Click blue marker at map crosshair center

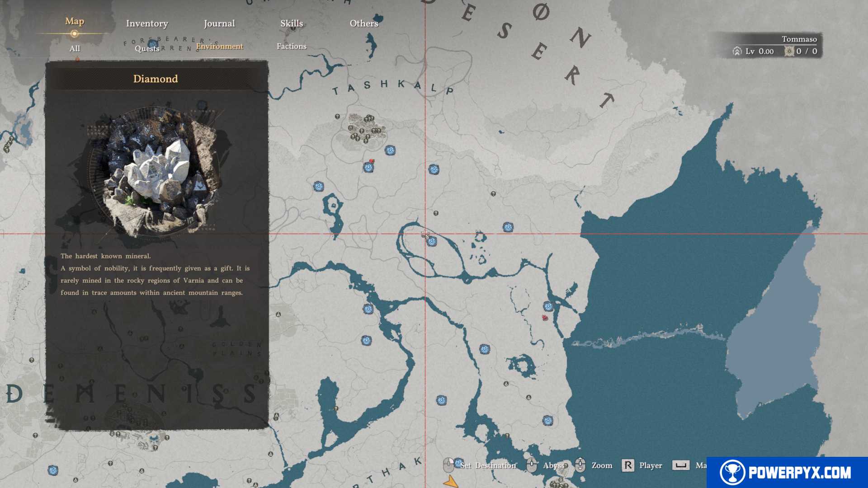(432, 241)
